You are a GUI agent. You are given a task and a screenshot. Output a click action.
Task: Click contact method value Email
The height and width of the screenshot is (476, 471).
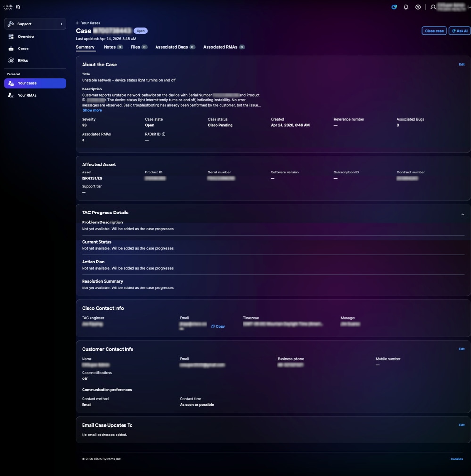87,405
